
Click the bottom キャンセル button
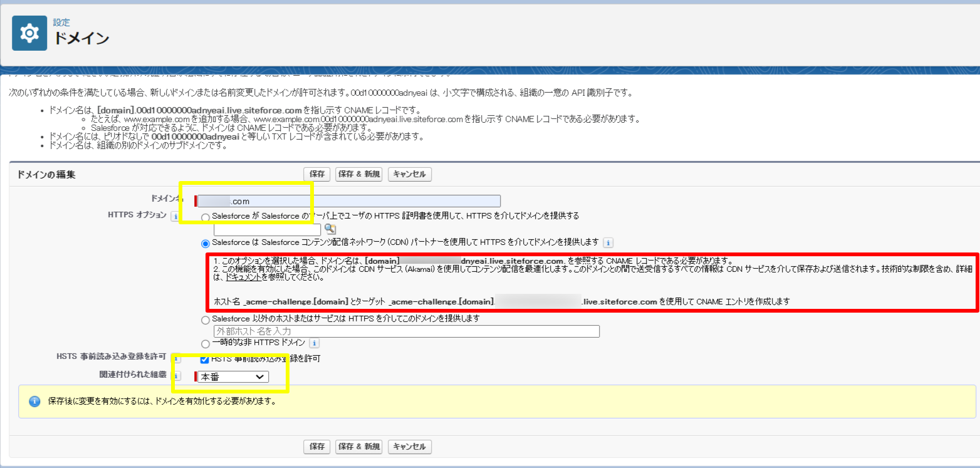(410, 447)
